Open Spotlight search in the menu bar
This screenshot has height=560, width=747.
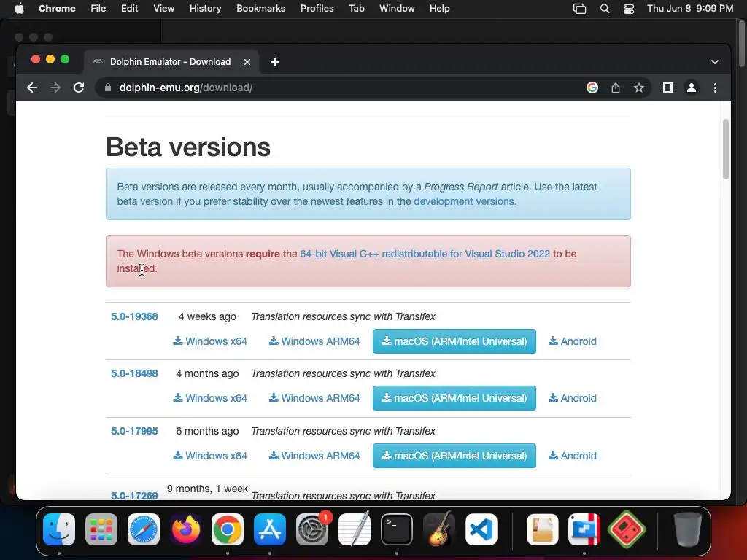tap(605, 9)
